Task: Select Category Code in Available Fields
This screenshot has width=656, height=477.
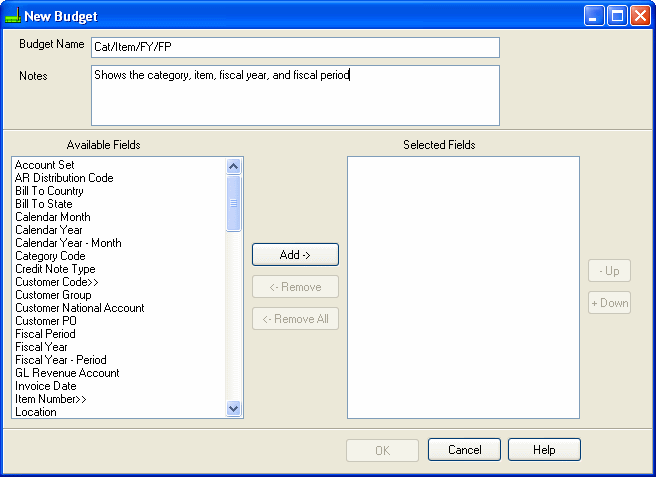Action: click(50, 256)
